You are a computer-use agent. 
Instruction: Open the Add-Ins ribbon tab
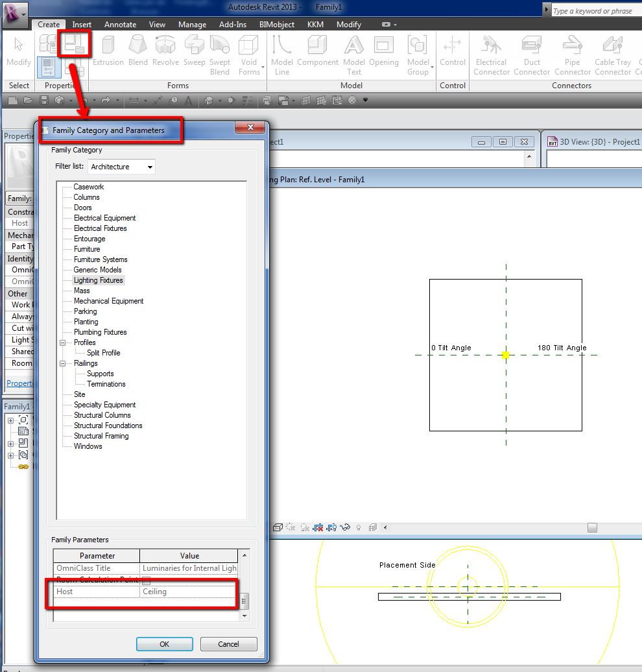pos(232,25)
